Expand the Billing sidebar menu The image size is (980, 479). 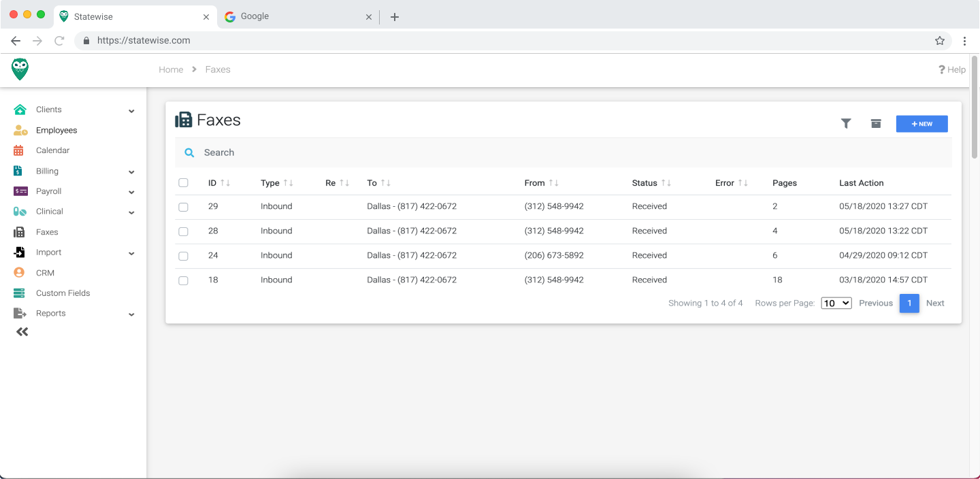[131, 171]
